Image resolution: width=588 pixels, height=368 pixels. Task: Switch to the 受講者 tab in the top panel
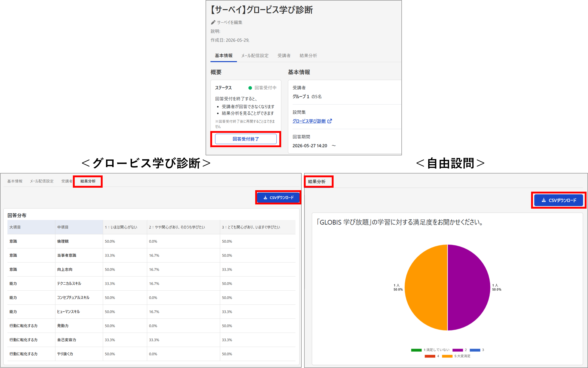[x=284, y=56]
